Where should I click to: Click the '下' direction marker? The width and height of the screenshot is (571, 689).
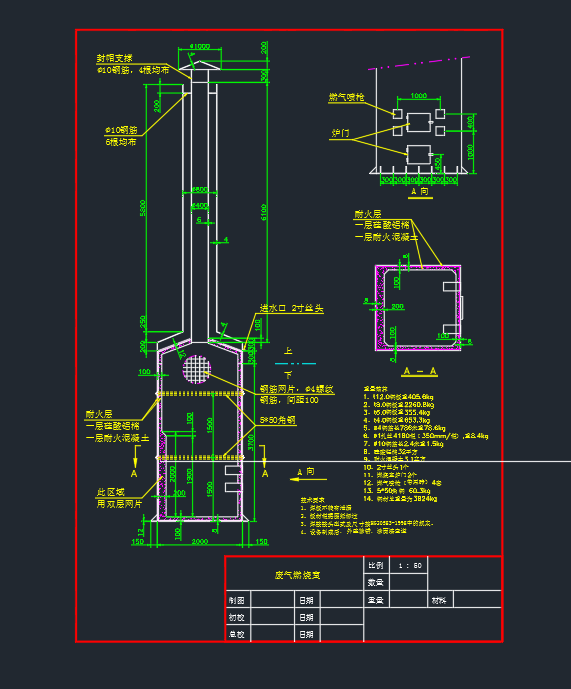click(288, 375)
